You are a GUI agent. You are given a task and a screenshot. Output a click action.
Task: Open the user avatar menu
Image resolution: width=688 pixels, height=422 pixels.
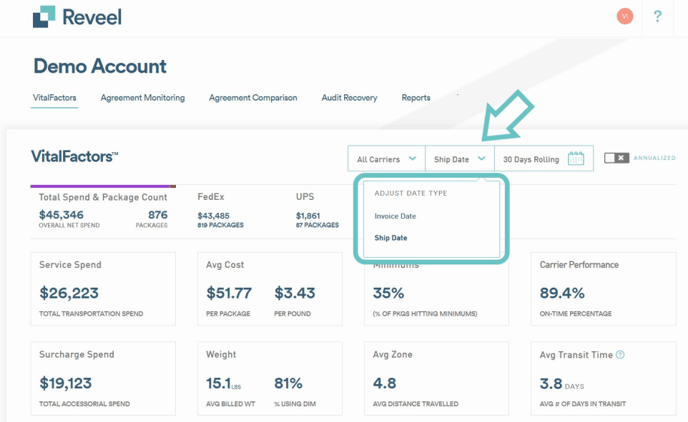point(625,16)
